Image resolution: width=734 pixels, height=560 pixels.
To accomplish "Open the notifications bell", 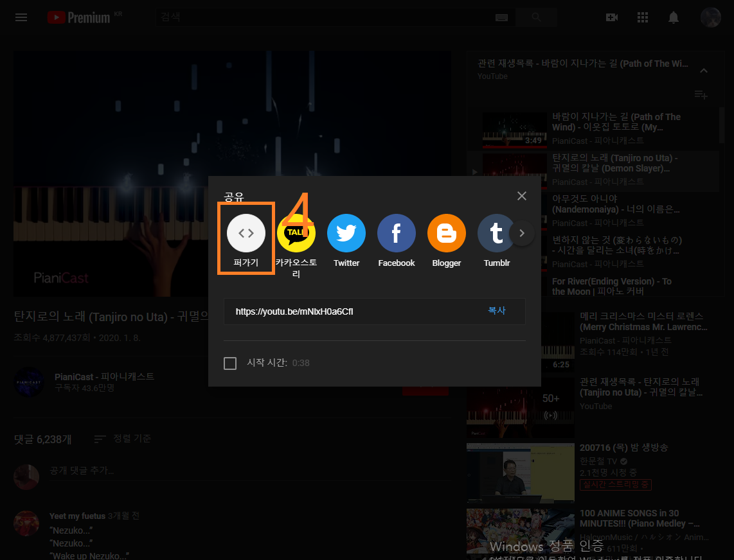I will (674, 17).
